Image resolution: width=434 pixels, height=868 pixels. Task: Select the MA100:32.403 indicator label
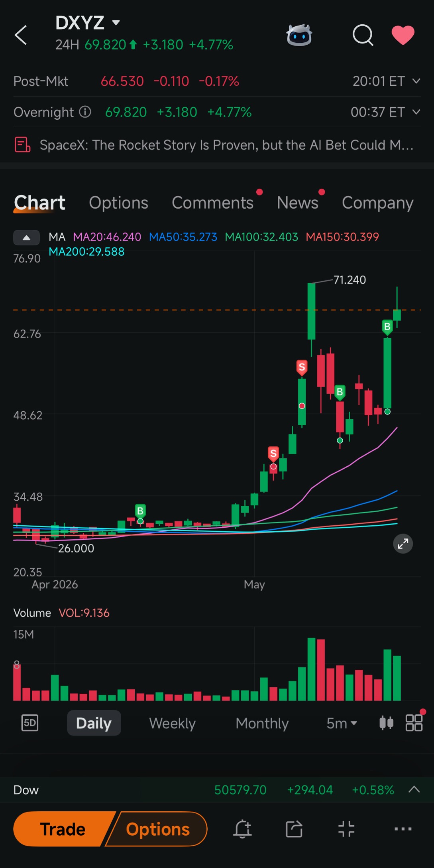[x=261, y=237]
